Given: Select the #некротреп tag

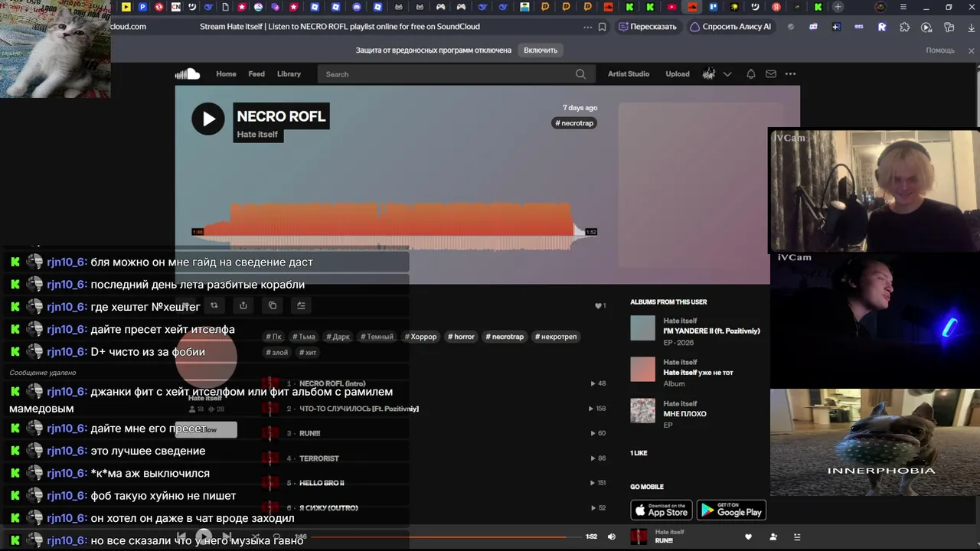Looking at the screenshot, I should 556,337.
